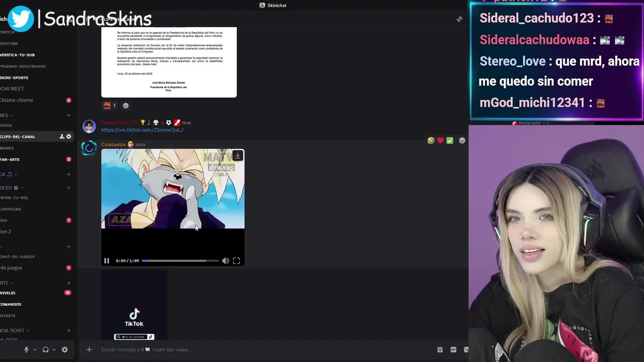644x362 pixels.
Task: React with the laughing emoji shortcut
Action: [431, 141]
